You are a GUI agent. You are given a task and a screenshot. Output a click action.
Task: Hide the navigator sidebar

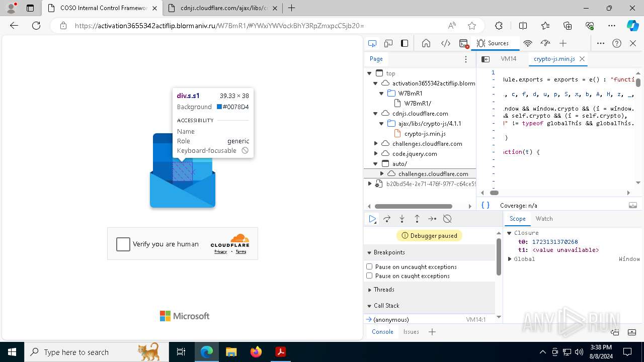click(x=486, y=59)
